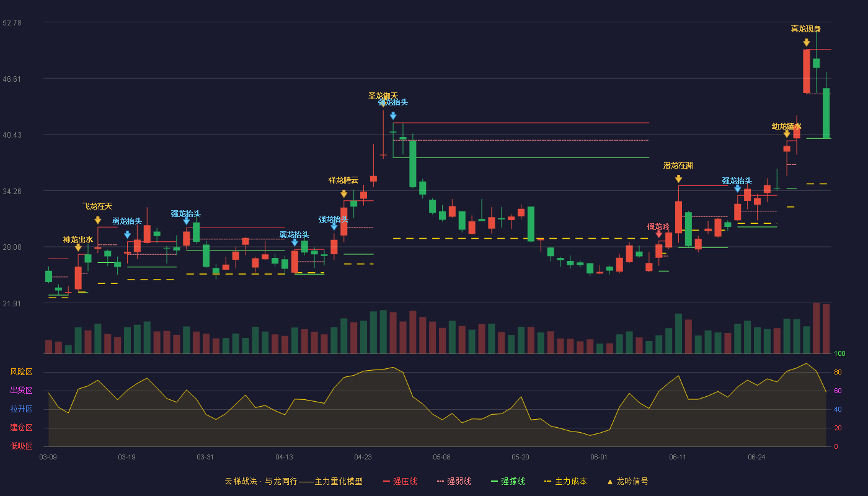The image size is (868, 496).
Task: Click the green 100 indicator axis label
Action: point(839,353)
